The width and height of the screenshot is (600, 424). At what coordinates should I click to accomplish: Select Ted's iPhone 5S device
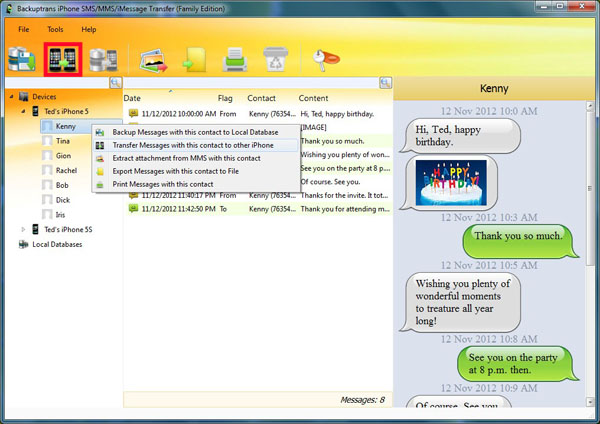pos(68,229)
